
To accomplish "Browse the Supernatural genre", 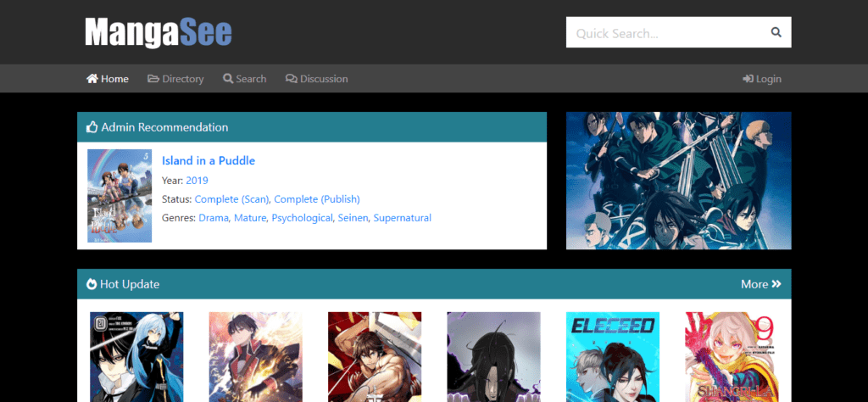I will coord(403,218).
